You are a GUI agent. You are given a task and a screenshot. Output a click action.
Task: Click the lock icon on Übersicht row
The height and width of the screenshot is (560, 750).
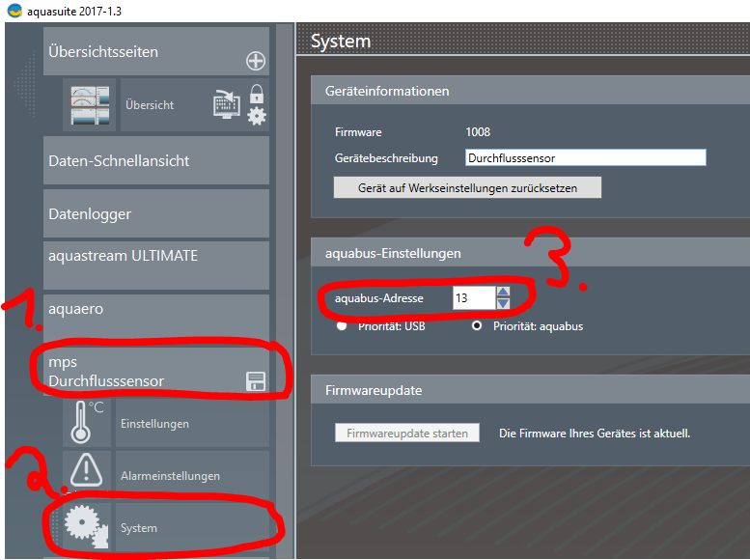257,95
